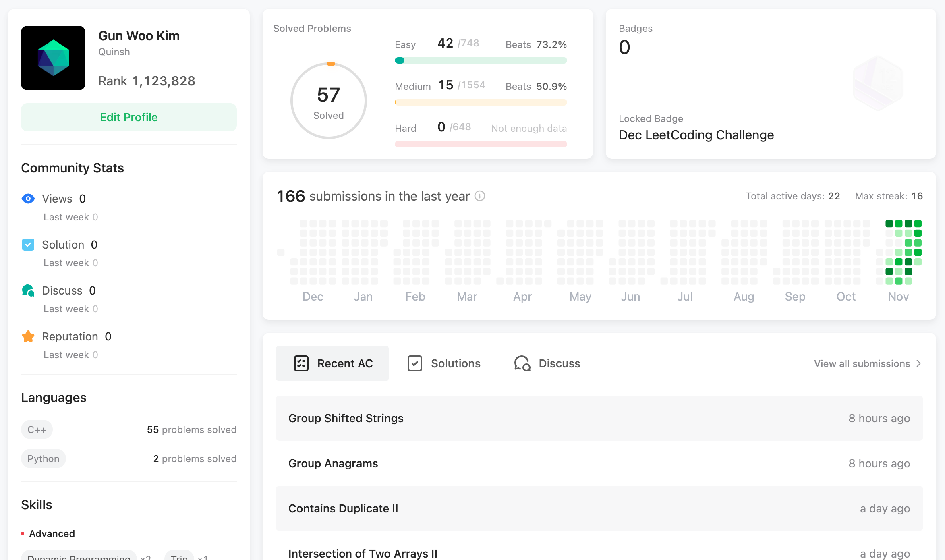Screen dimensions: 945x560
Task: Click the Reputation star icon
Action: [x=28, y=336]
